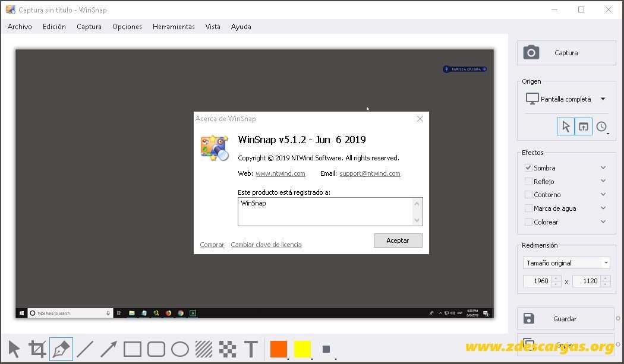This screenshot has height=364, width=624.
Task: Click the RAM CPU monitor widget
Action: (465, 69)
